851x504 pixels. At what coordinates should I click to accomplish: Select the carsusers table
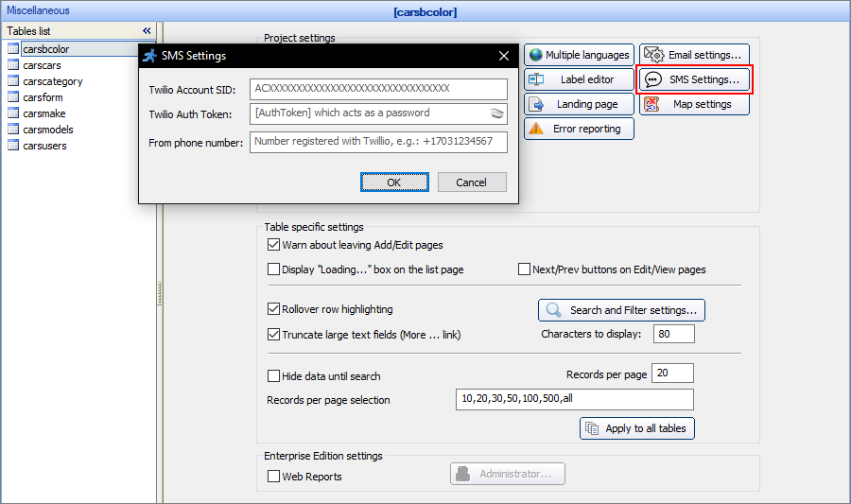point(44,146)
